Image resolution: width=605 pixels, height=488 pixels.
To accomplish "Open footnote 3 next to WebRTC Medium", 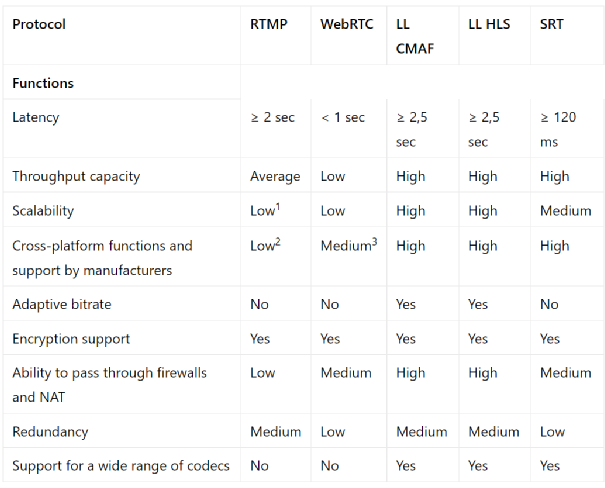I will tap(373, 242).
